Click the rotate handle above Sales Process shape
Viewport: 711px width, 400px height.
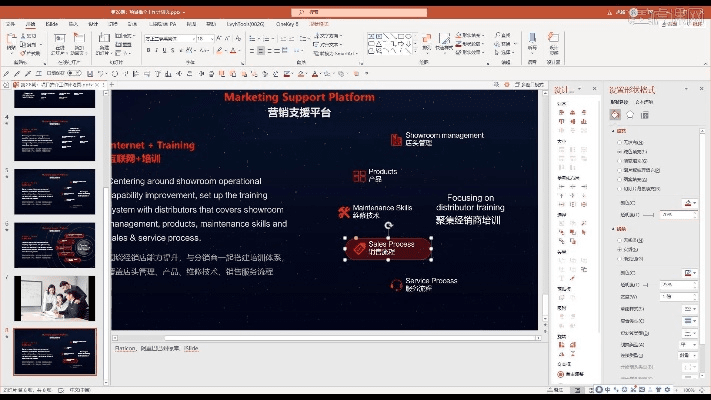pyautogui.click(x=389, y=225)
